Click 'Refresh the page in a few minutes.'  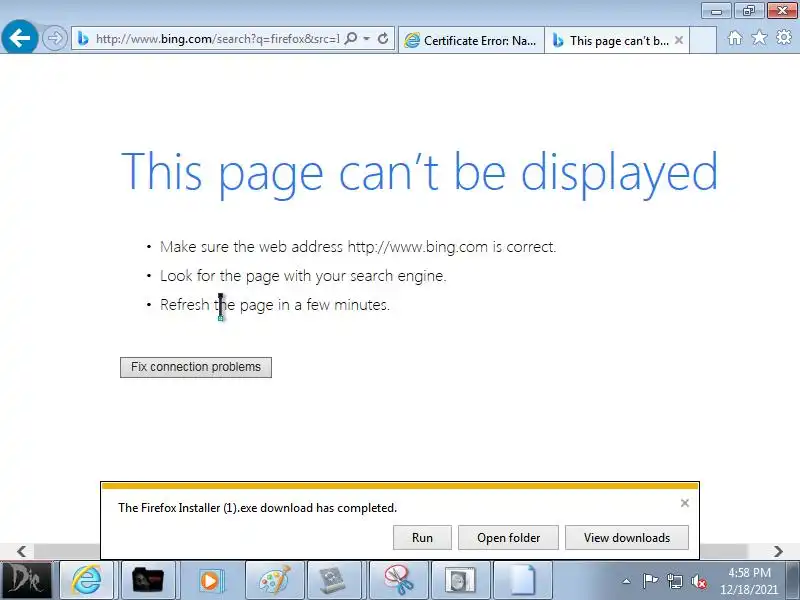point(275,305)
